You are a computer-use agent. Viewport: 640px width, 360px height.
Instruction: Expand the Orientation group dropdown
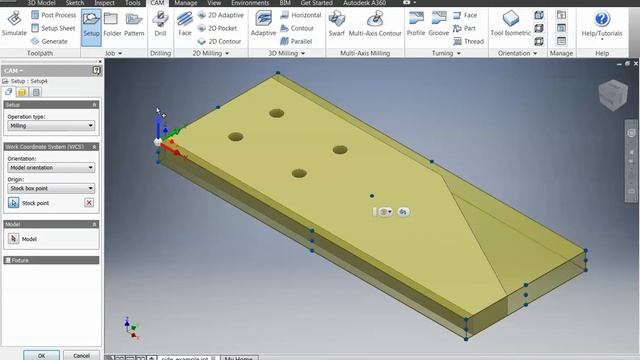click(x=517, y=53)
